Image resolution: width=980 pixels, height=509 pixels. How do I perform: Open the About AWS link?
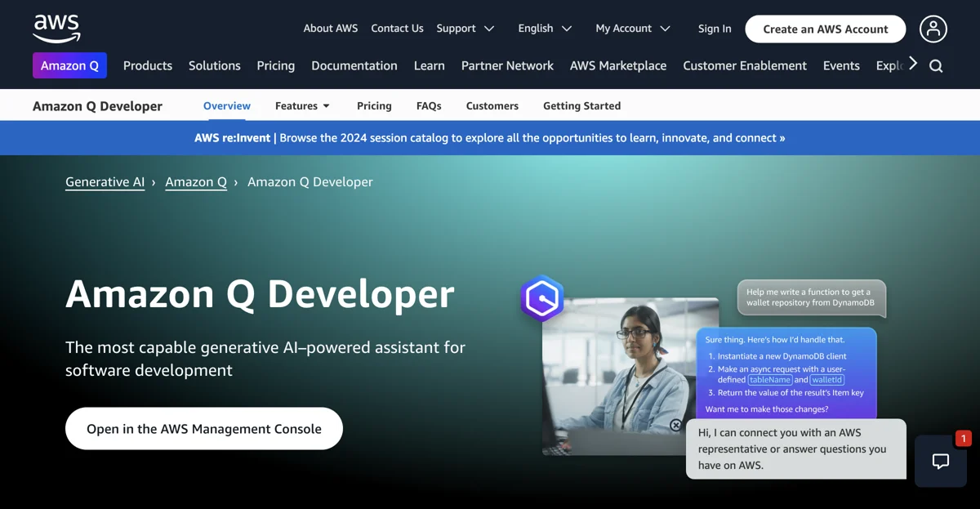click(331, 28)
